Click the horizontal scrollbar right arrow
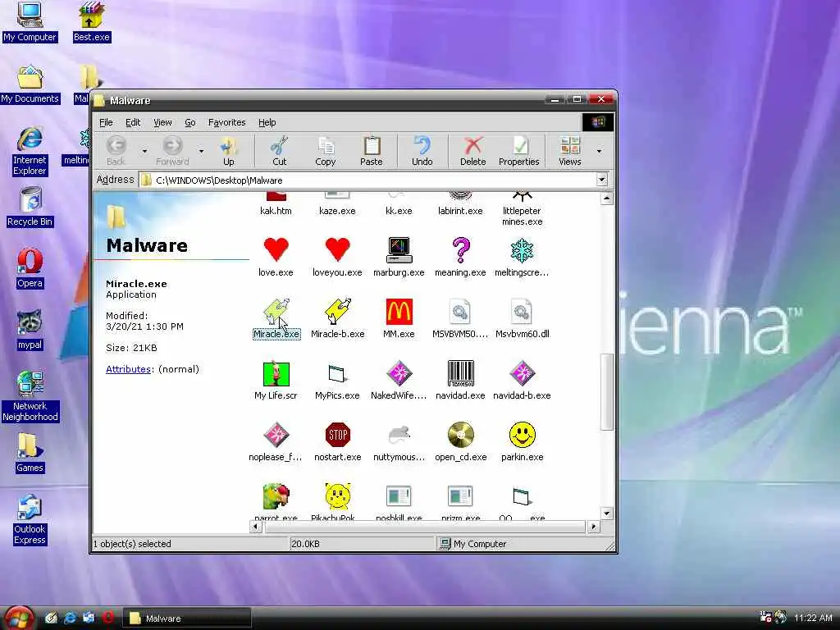 pos(593,527)
